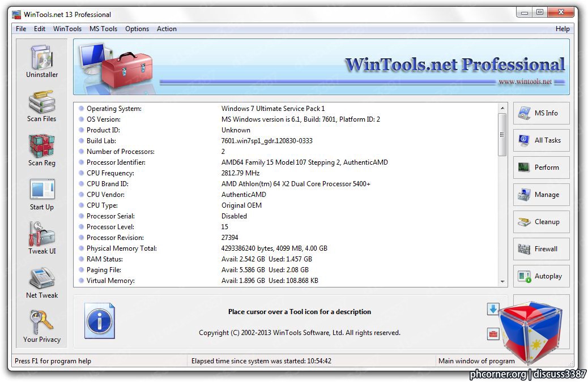Click the Autoplay button
Image resolution: width=588 pixels, height=382 pixels.
541,276
